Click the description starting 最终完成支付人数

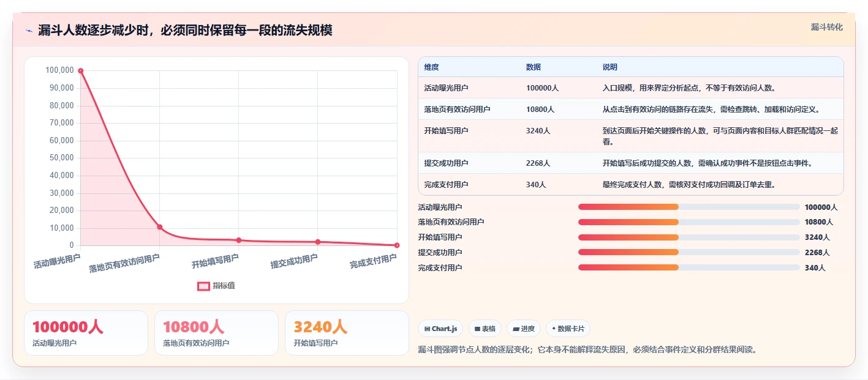(x=690, y=184)
